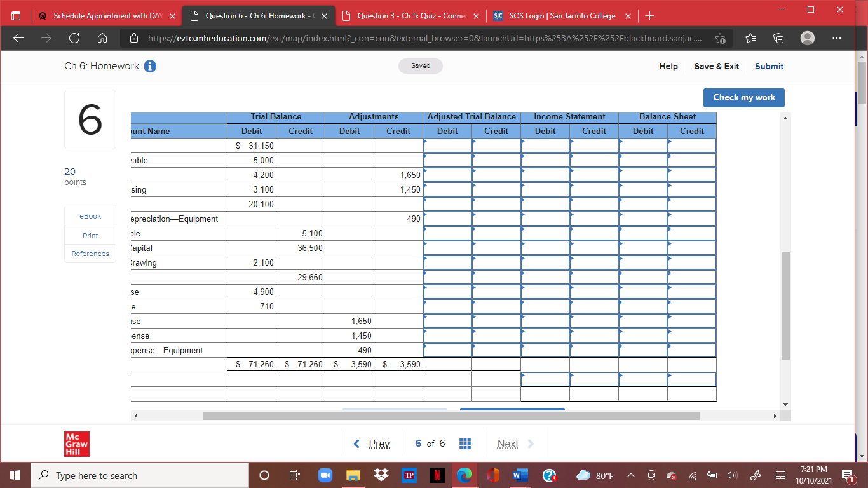
Task: Click the McGraw Hill logo
Action: (x=77, y=444)
